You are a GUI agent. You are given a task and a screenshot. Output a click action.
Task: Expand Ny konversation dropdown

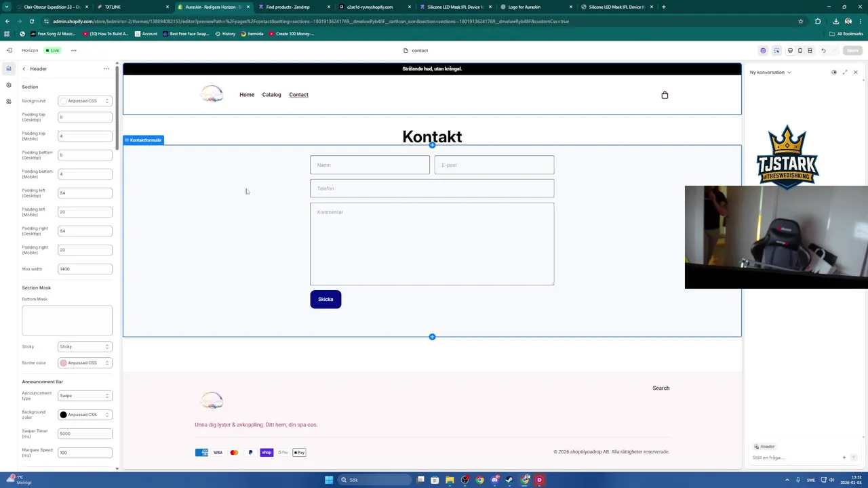[770, 72]
